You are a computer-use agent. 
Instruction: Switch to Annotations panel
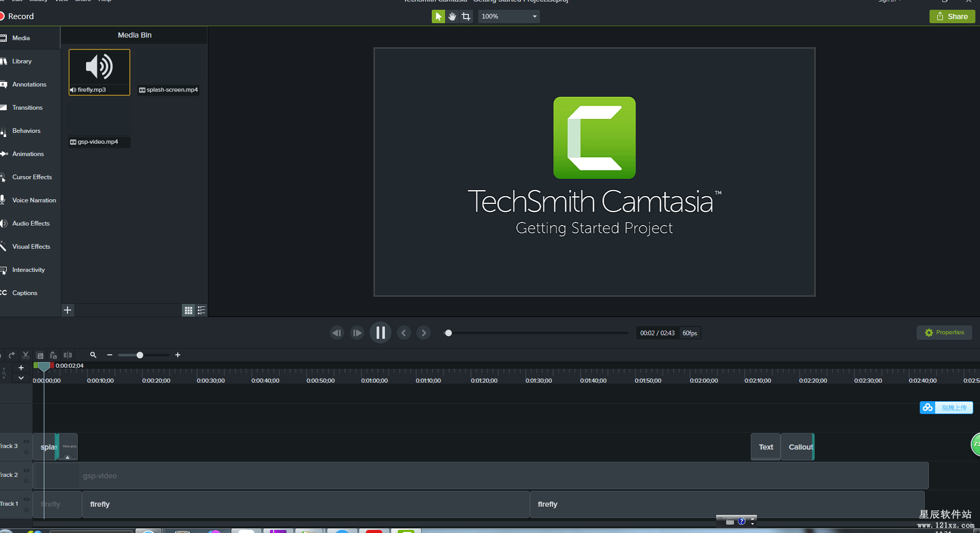point(30,84)
